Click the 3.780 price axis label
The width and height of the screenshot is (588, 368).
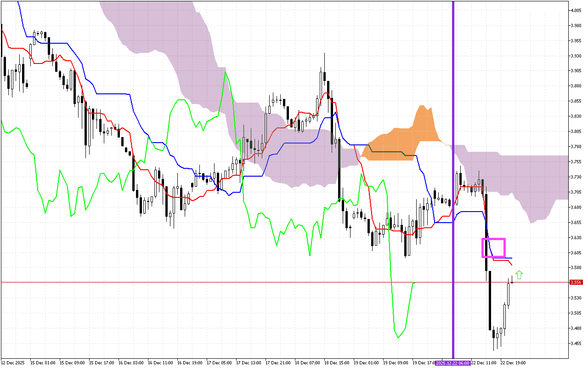point(576,147)
